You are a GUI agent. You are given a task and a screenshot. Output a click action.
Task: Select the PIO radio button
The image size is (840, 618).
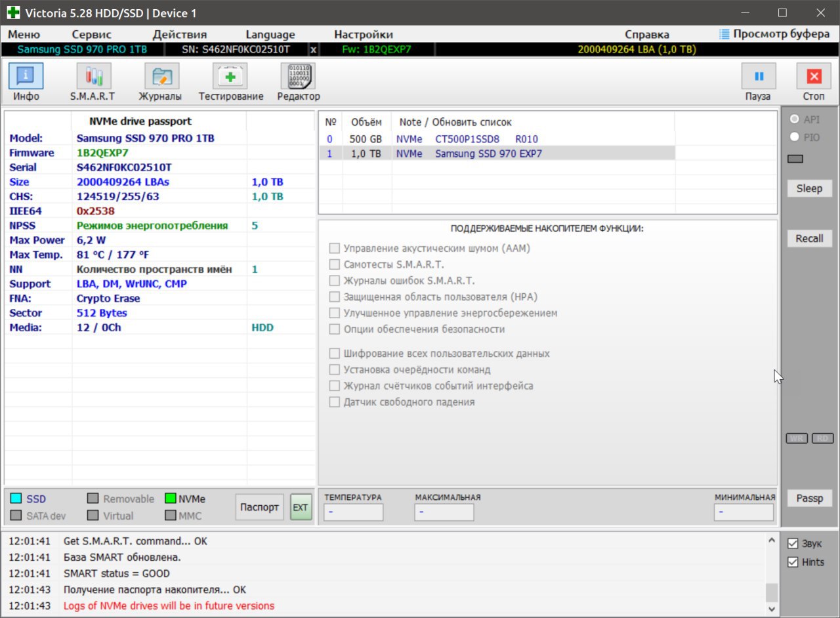coord(795,137)
